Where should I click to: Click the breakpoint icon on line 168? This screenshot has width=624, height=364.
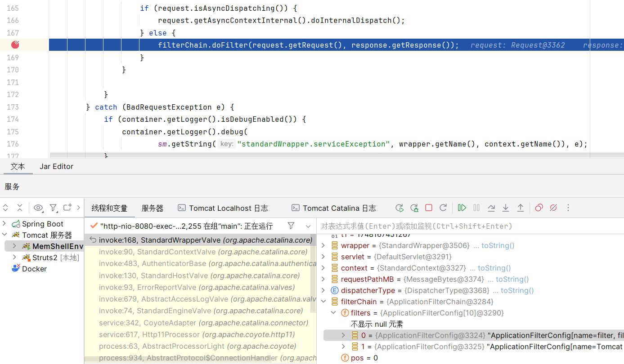[16, 44]
